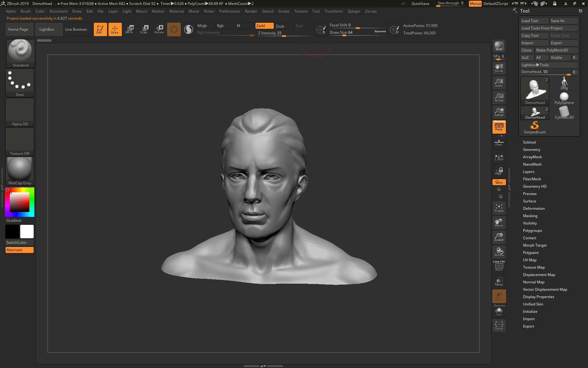This screenshot has width=588, height=368.
Task: Open the Preferences menu
Action: 229,11
